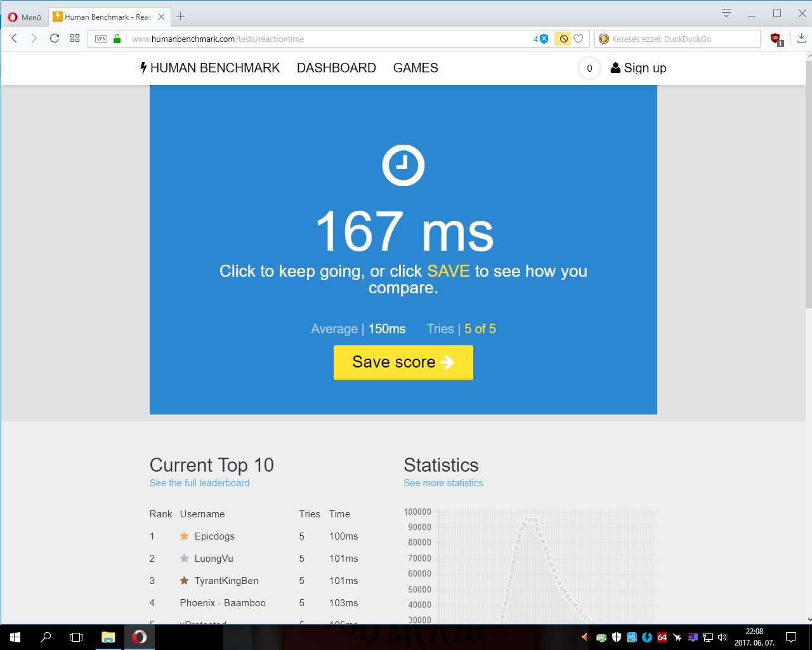Open Task View on taskbar
The width and height of the screenshot is (812, 650).
click(76, 637)
